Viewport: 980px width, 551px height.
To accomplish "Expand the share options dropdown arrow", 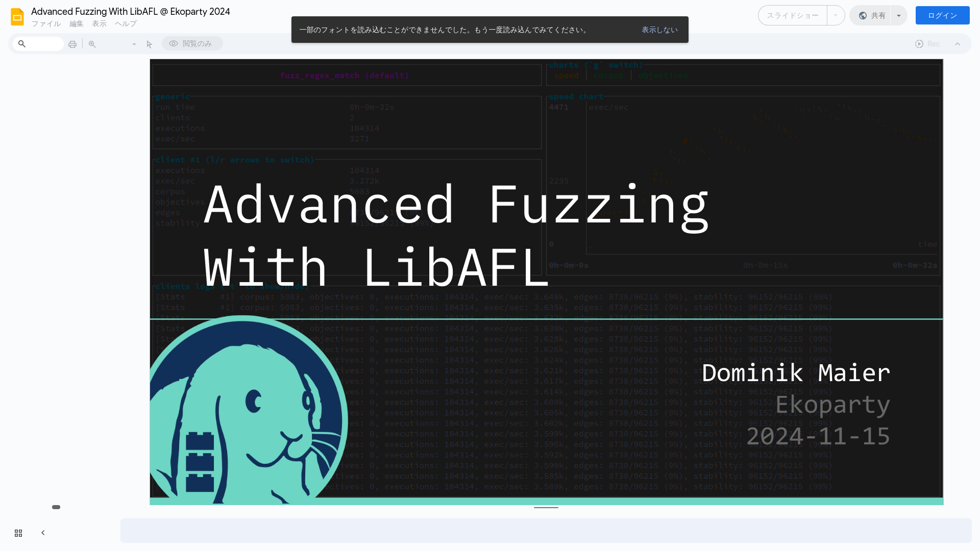I will point(899,16).
